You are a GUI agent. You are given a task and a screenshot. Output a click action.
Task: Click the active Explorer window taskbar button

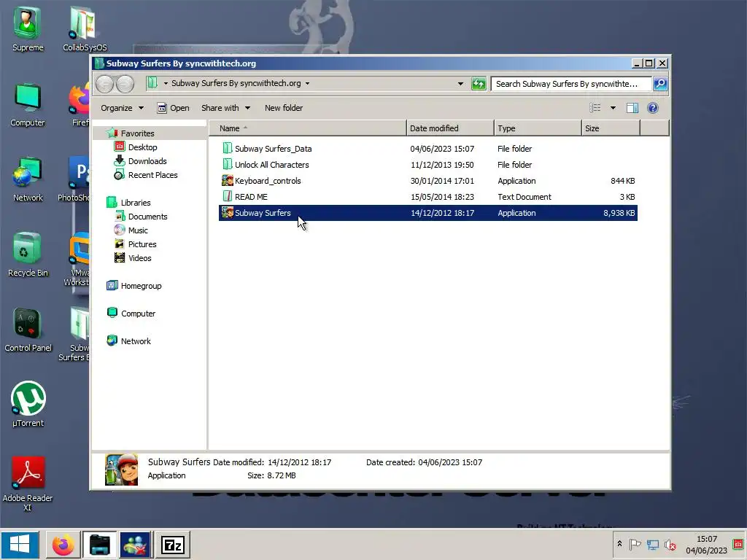pos(99,545)
